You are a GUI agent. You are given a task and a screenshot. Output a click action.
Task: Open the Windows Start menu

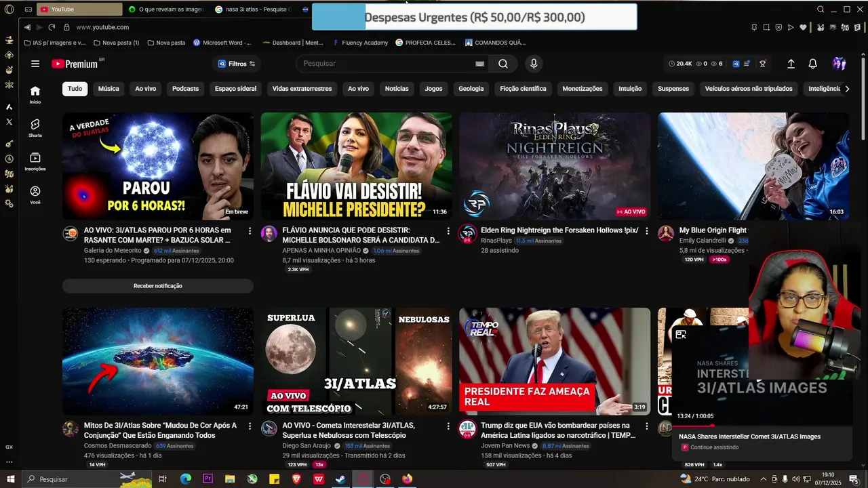[x=10, y=479]
